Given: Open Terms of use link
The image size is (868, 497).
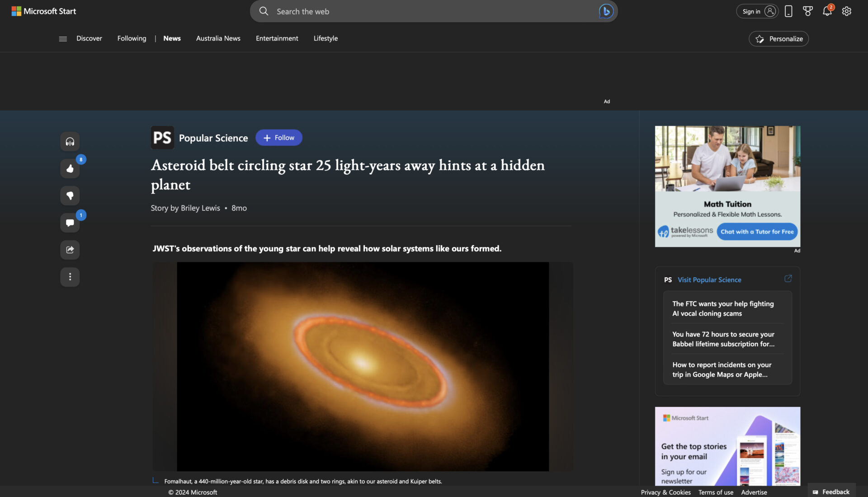Looking at the screenshot, I should pos(716,492).
